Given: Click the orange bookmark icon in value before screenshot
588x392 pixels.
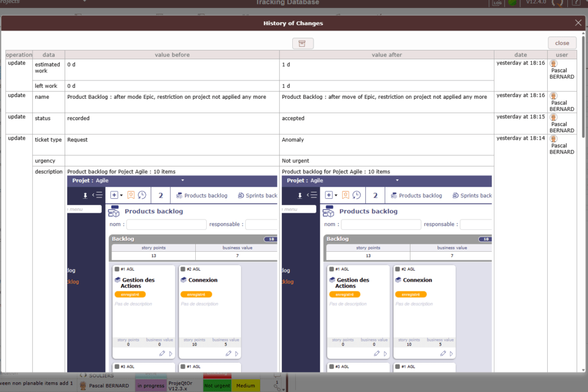Looking at the screenshot, I should point(131,195).
